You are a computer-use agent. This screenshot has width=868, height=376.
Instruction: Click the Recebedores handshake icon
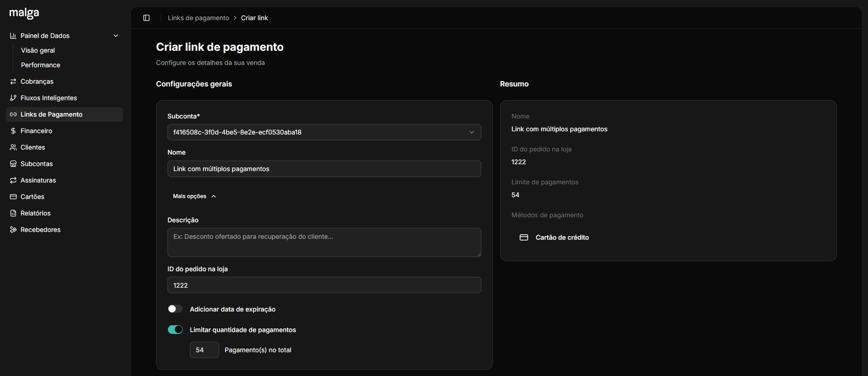tap(13, 230)
